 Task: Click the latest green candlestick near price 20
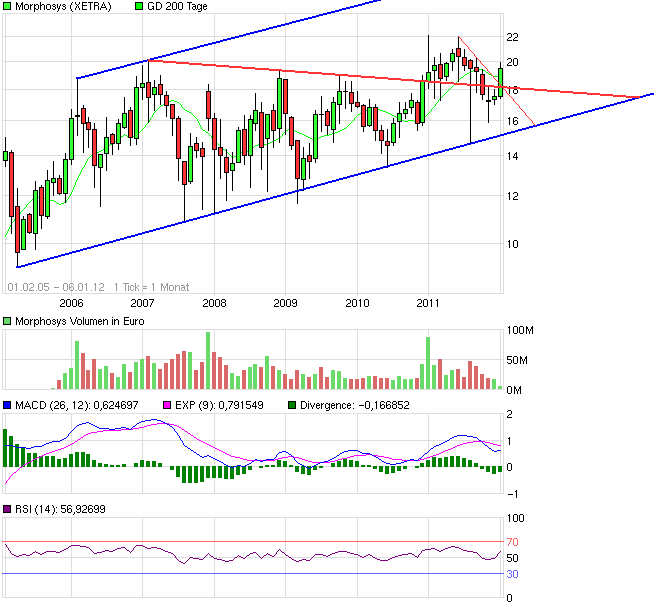tap(501, 82)
